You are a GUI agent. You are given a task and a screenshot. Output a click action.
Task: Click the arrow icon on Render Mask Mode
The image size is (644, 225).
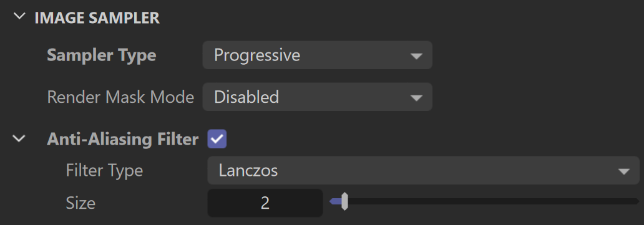point(416,98)
